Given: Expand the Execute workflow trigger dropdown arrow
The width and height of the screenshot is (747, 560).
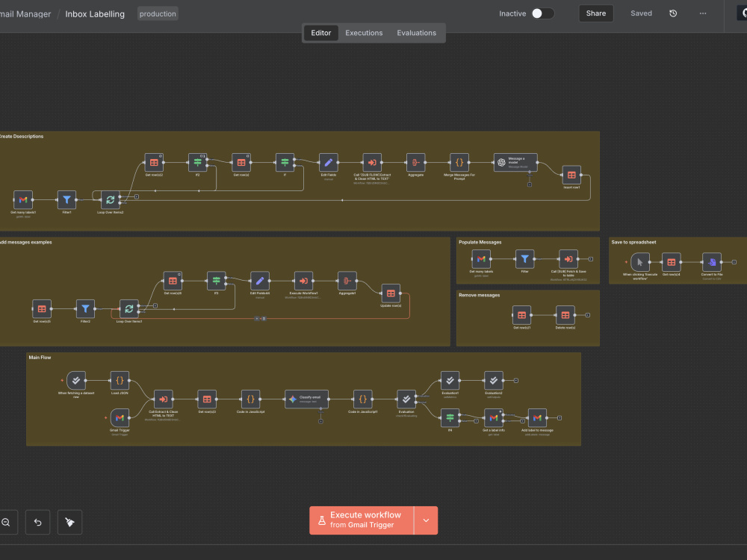Looking at the screenshot, I should 426,520.
